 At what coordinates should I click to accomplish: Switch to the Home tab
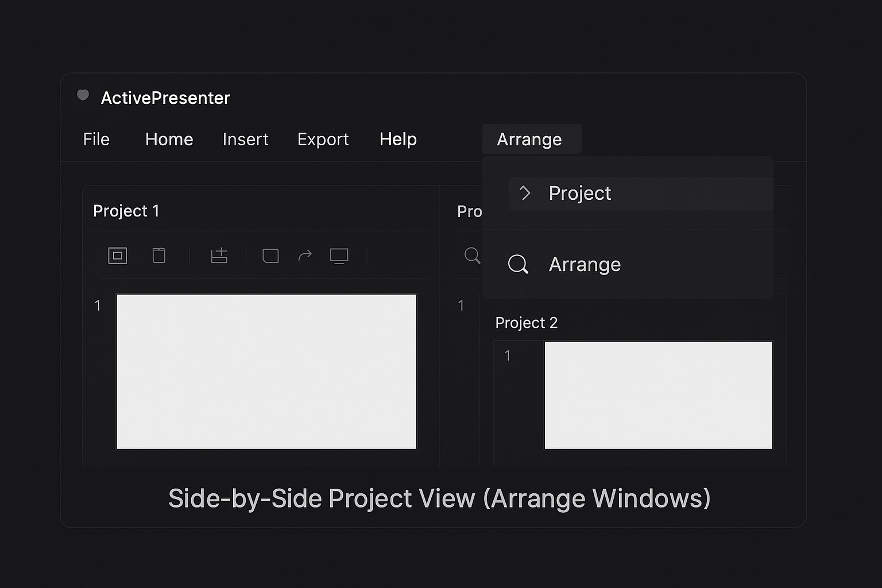[169, 140]
